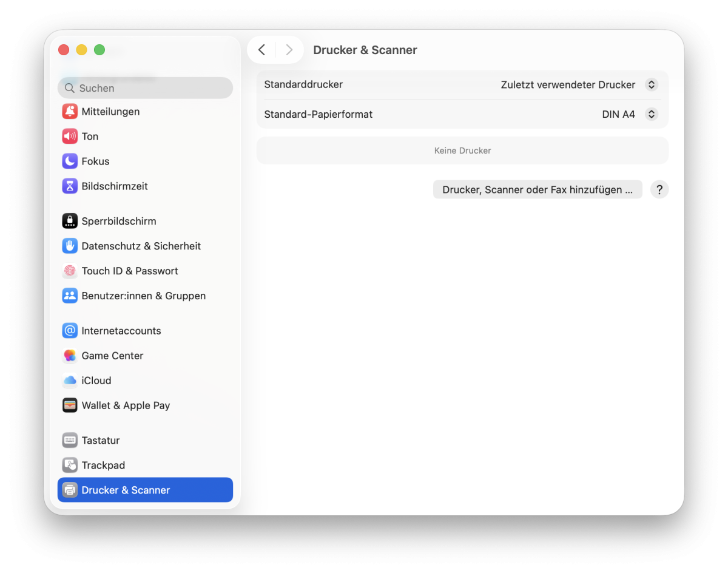Open Sperrbildschirm via lock icon
The image size is (728, 573).
pos(70,222)
